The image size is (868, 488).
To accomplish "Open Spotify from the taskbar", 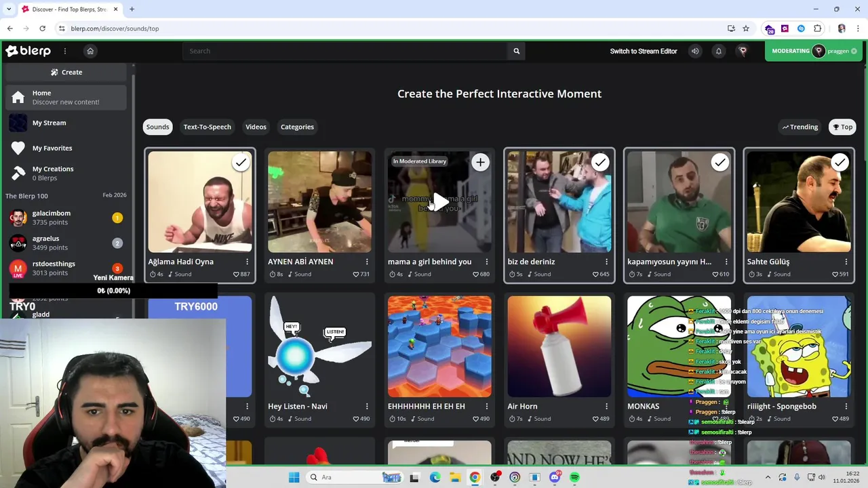I will coord(574,477).
